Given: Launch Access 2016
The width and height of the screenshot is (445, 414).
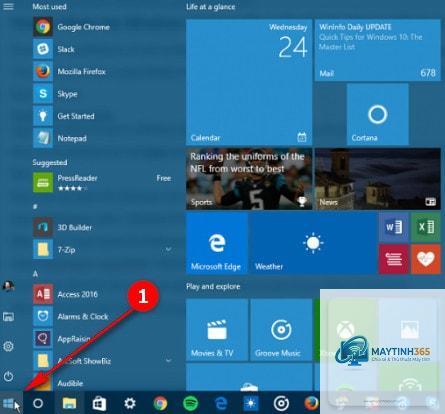Looking at the screenshot, I should coord(103,294).
